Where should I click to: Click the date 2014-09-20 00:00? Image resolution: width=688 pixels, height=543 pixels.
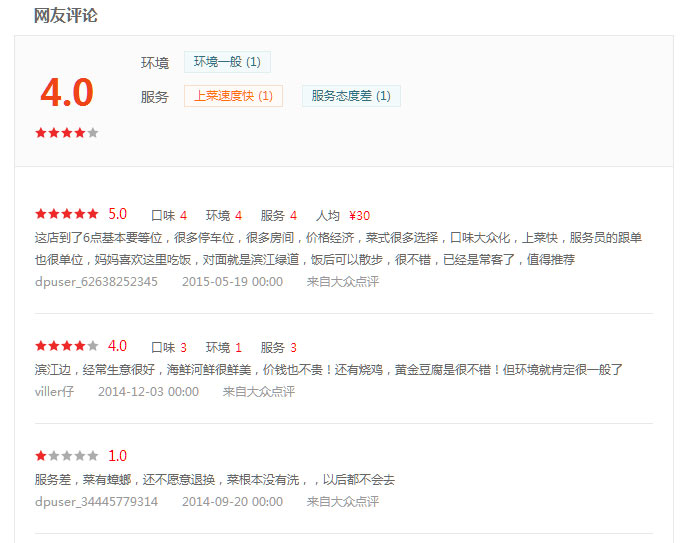click(x=233, y=502)
